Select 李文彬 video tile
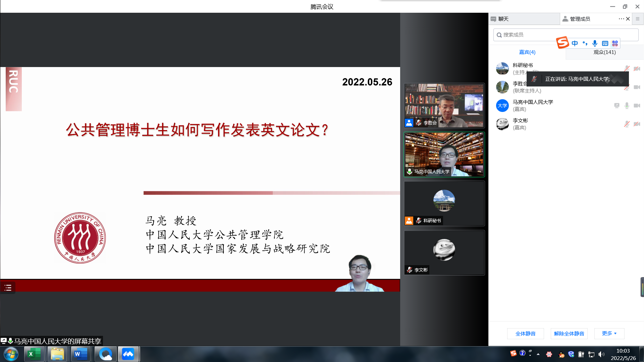This screenshot has width=644, height=362. [x=444, y=252]
